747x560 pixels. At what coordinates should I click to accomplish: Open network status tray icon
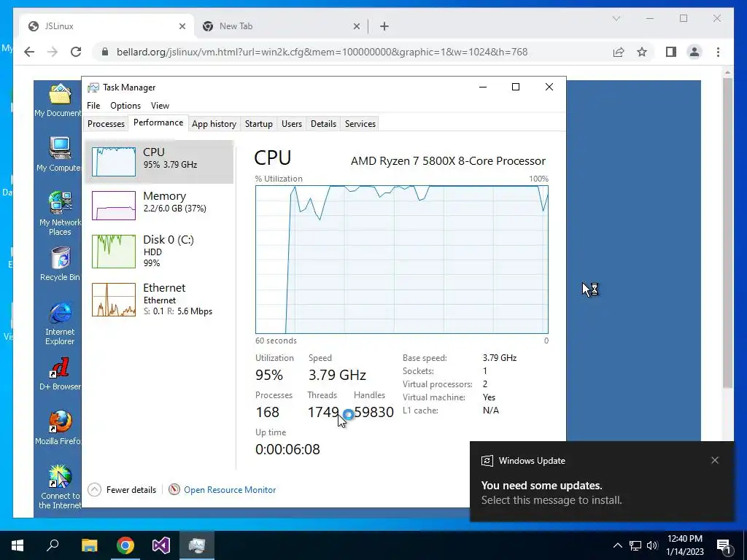coord(635,545)
